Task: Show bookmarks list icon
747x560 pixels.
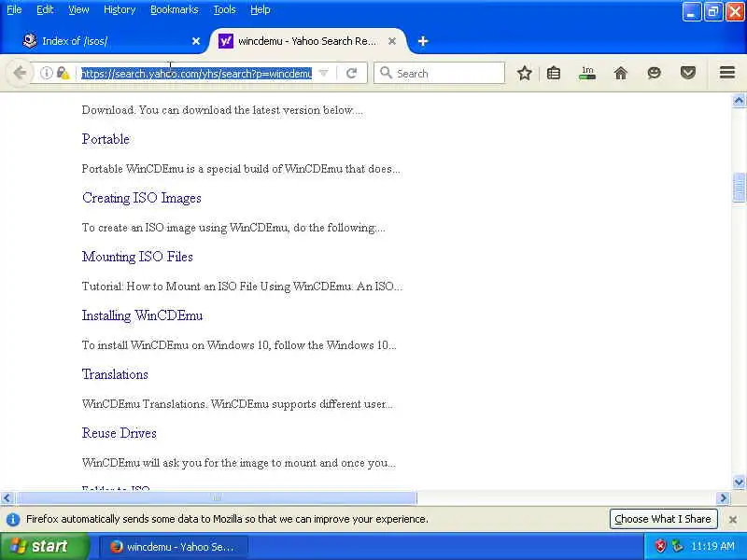Action: click(x=554, y=73)
